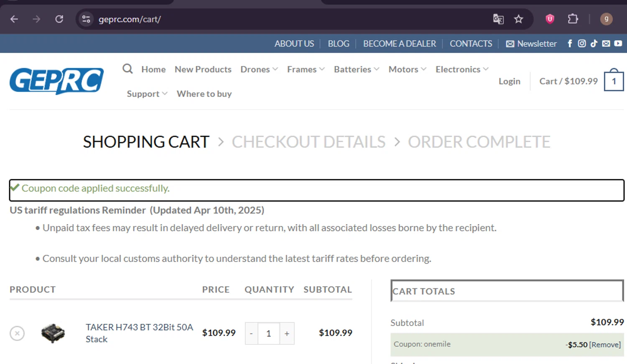Expand the Frames dropdown menu
The image size is (627, 364).
[306, 69]
